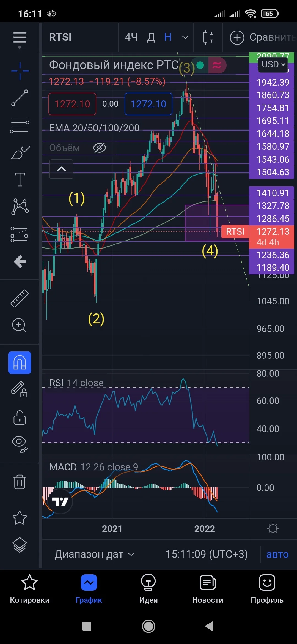
Task: Select the brush drawing tool
Action: tap(20, 152)
